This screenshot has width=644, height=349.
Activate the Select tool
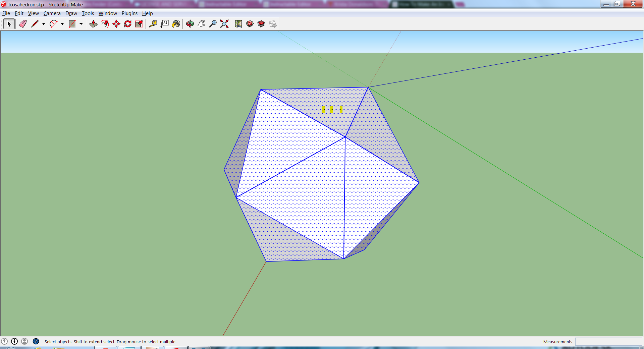click(x=9, y=24)
